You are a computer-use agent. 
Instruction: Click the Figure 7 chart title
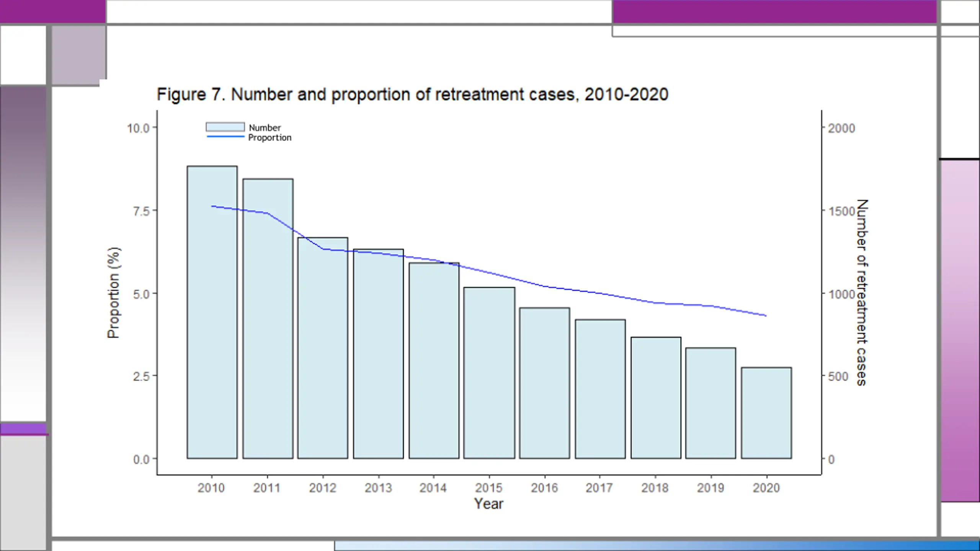tap(413, 94)
